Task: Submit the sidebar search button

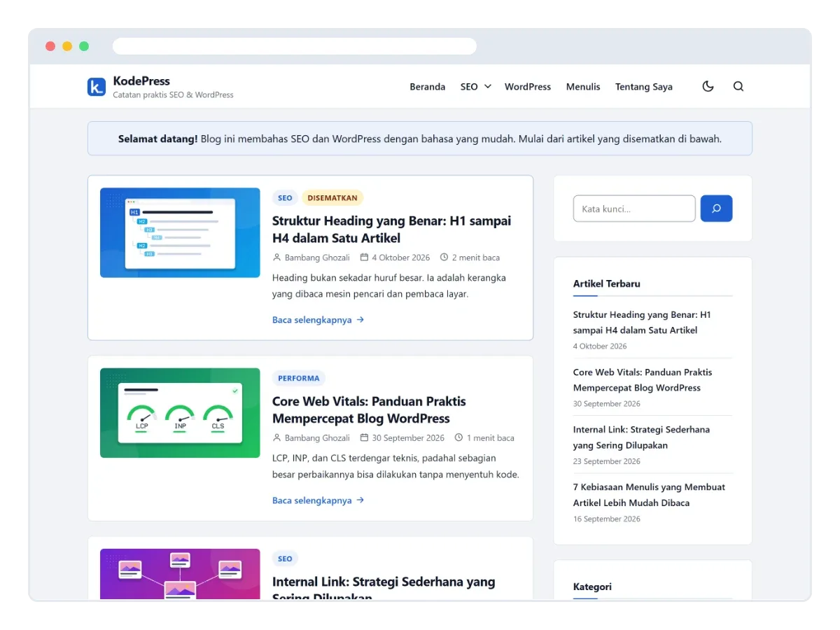Action: tap(716, 209)
